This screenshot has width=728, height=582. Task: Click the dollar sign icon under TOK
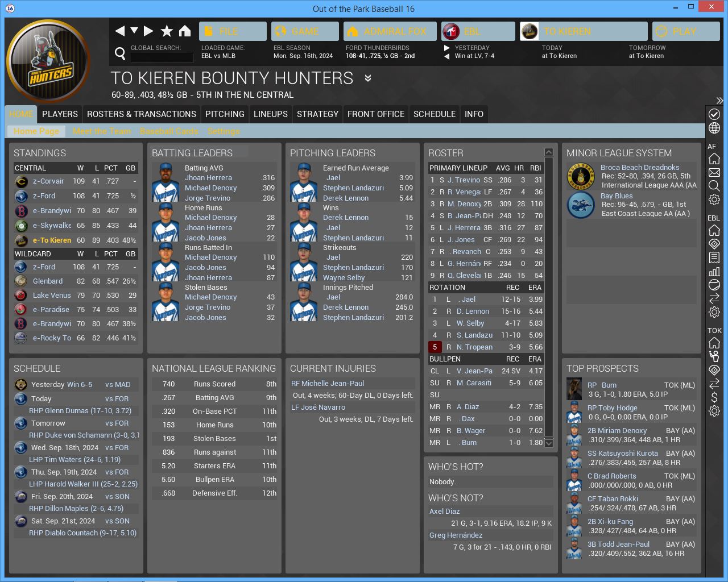[x=714, y=397]
